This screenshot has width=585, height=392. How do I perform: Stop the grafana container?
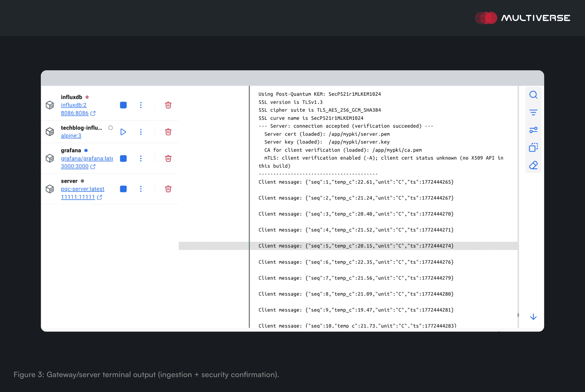point(123,159)
